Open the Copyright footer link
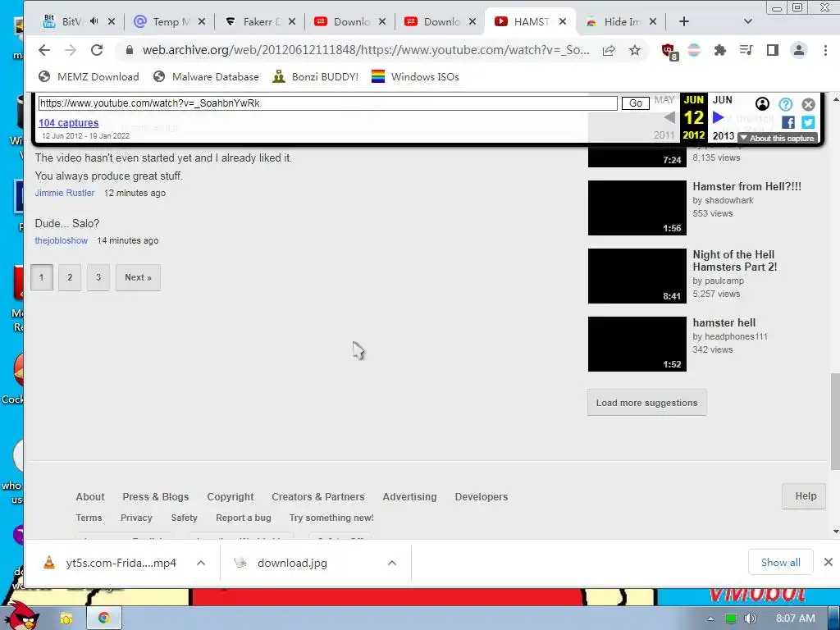 pyautogui.click(x=231, y=496)
